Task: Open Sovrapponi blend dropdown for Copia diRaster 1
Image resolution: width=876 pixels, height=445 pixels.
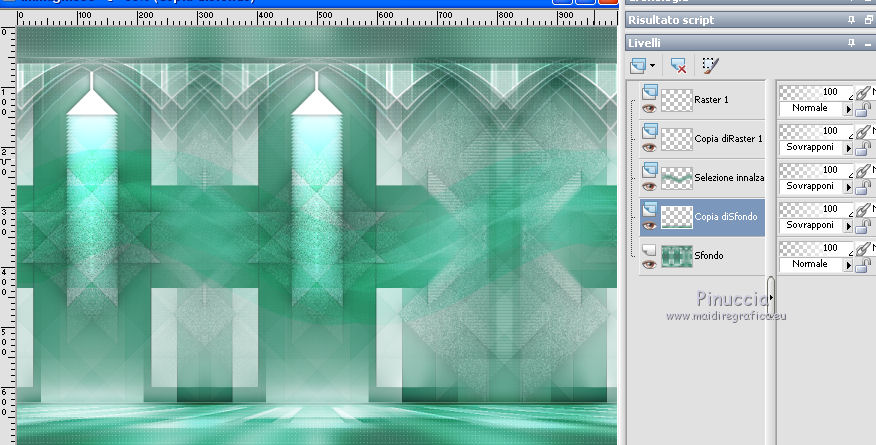Action: 849,147
